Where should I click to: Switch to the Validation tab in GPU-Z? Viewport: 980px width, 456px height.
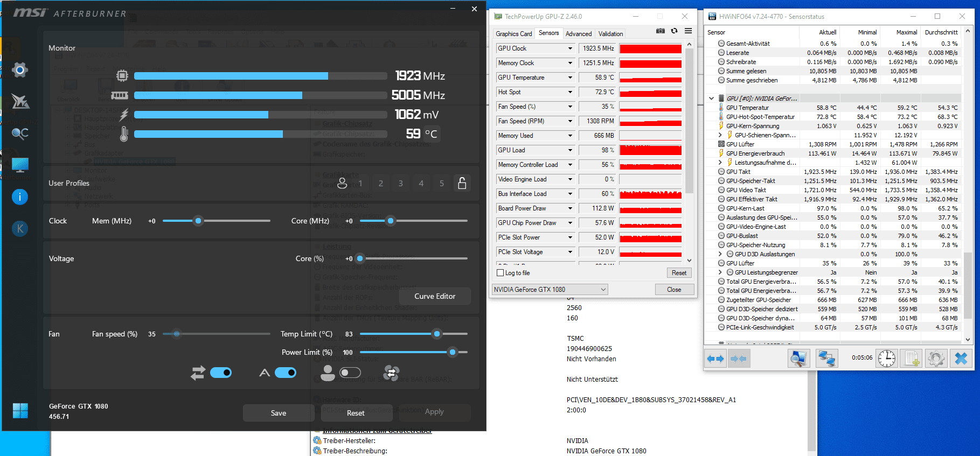(610, 34)
